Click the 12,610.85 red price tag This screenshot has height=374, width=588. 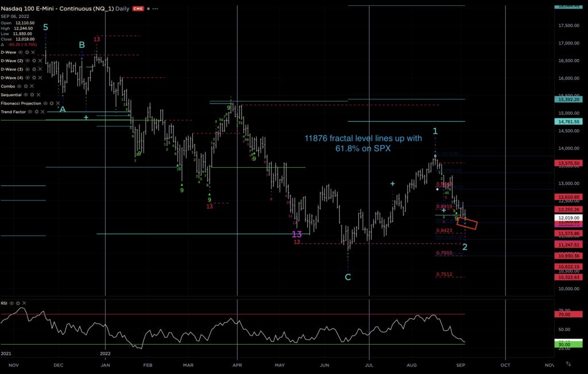coord(568,197)
